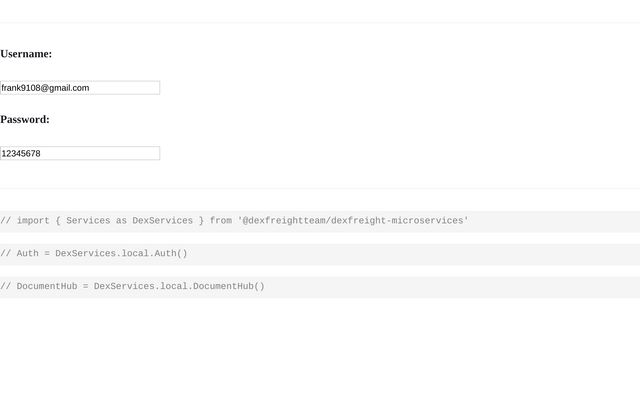Click the divider line below the Password field
This screenshot has width=640, height=400.
320,188
